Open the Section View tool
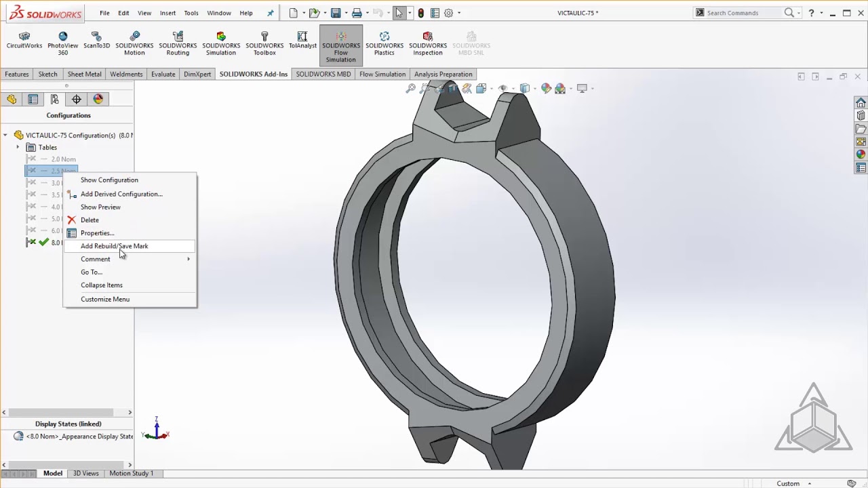This screenshot has width=868, height=488. (x=452, y=88)
